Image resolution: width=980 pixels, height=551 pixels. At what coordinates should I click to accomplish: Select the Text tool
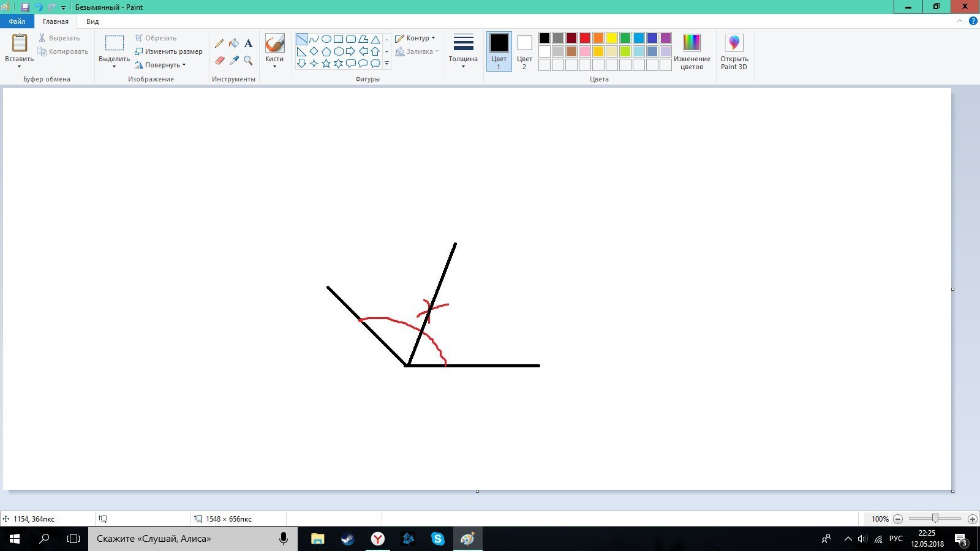[x=248, y=43]
